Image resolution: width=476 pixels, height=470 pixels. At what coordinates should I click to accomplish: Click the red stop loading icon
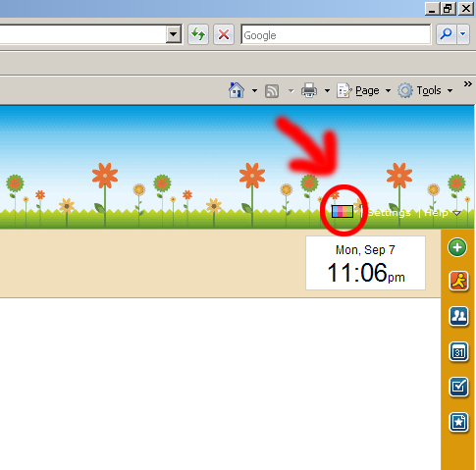click(x=224, y=34)
